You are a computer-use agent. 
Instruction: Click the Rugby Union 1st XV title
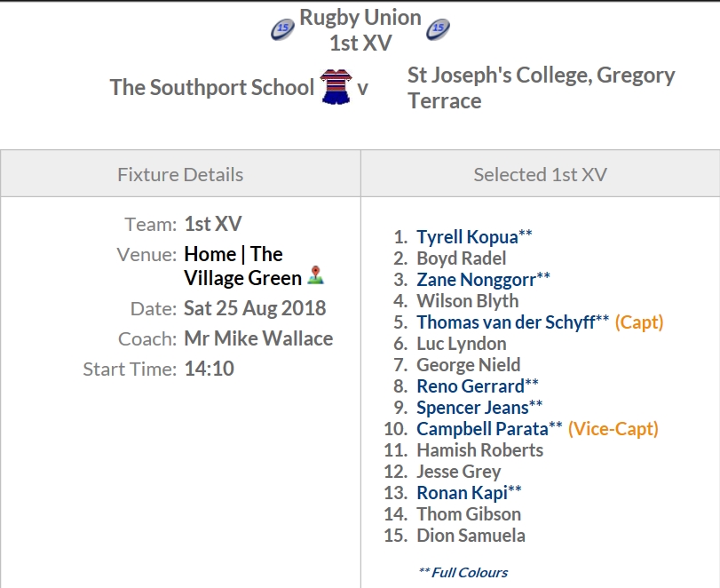(360, 30)
